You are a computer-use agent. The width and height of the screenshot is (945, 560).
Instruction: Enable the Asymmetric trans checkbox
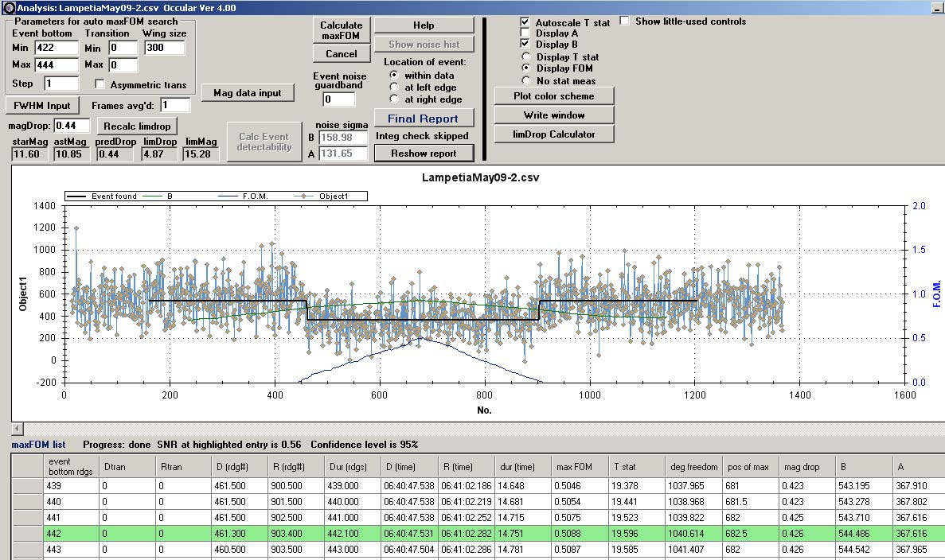click(x=100, y=84)
